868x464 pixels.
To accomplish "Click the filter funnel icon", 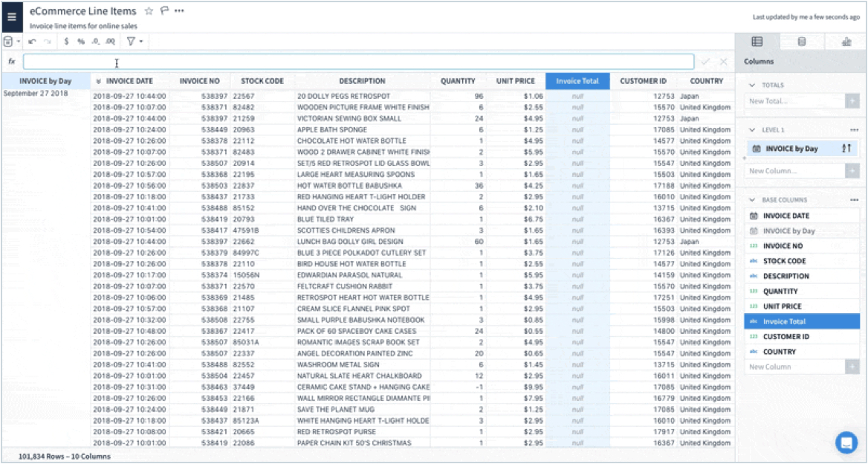I will click(131, 42).
